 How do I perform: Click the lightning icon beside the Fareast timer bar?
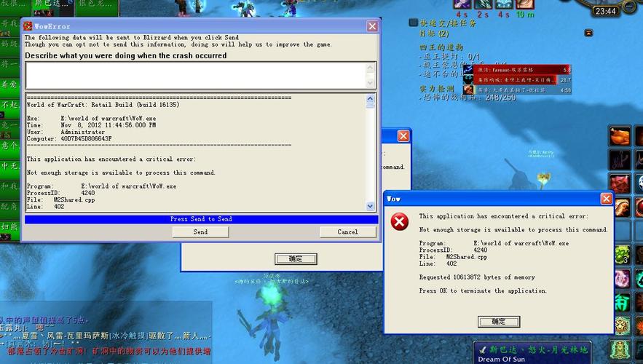[x=468, y=70]
